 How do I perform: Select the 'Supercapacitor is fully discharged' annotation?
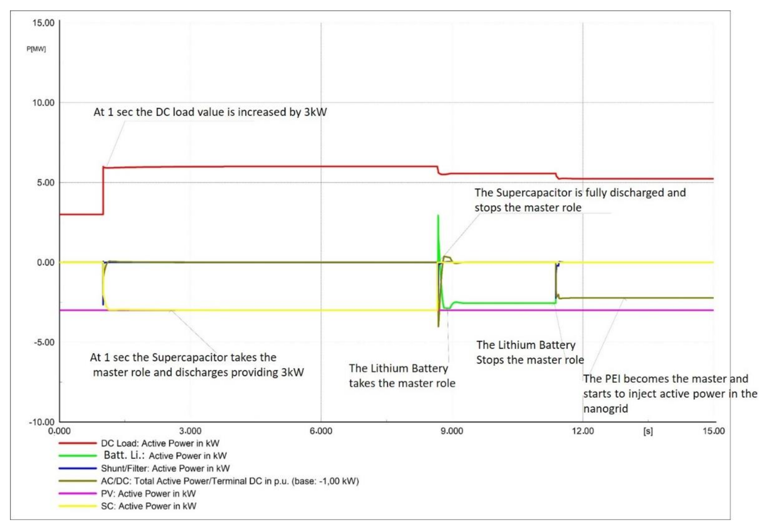[x=580, y=200]
